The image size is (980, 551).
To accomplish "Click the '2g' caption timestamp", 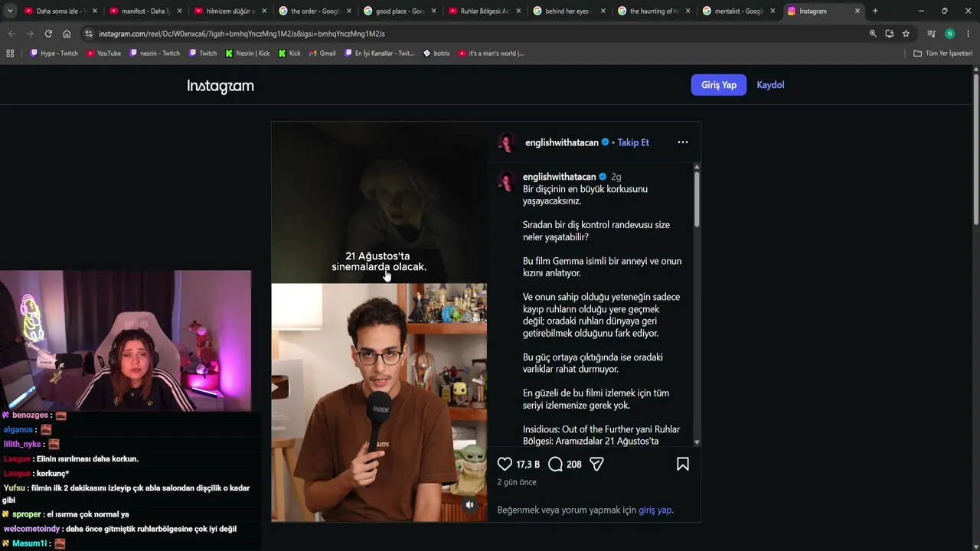I will click(616, 177).
